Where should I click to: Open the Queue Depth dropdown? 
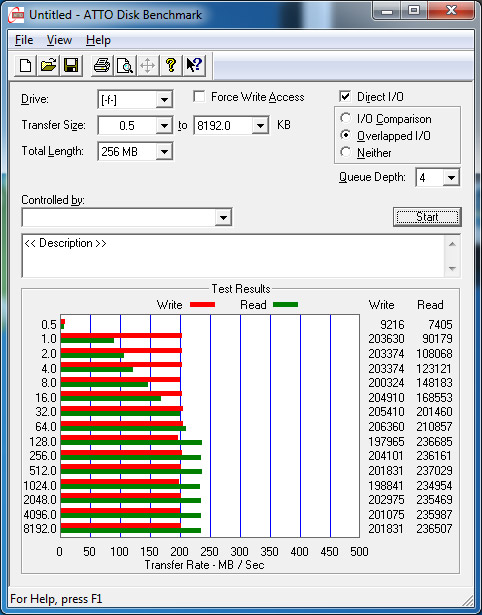pyautogui.click(x=451, y=178)
